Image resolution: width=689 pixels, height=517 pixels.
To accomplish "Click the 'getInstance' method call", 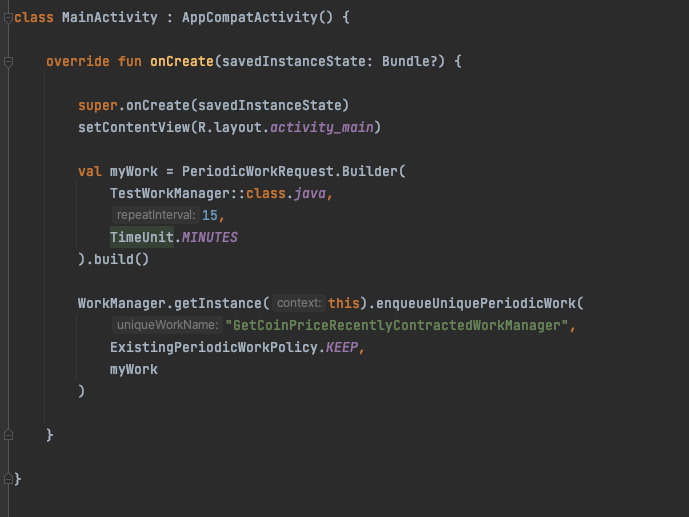I will coord(218,304).
